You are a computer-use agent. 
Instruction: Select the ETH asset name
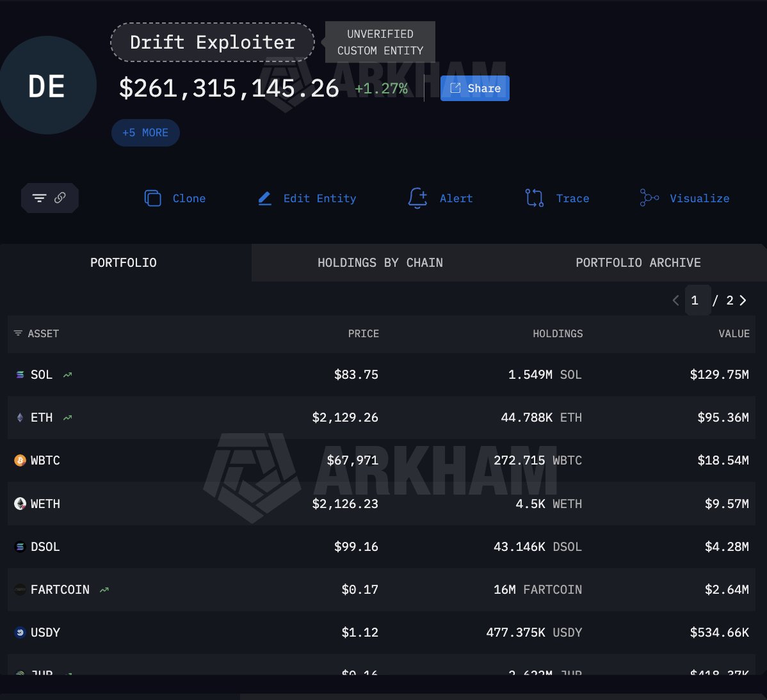point(42,417)
